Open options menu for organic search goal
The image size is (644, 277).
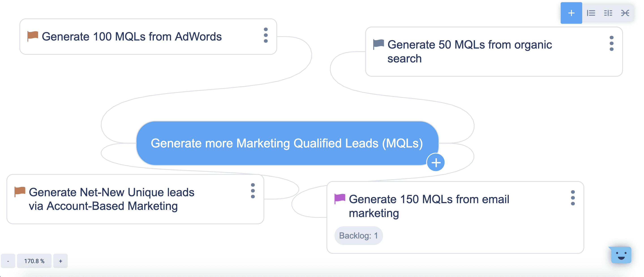(612, 43)
